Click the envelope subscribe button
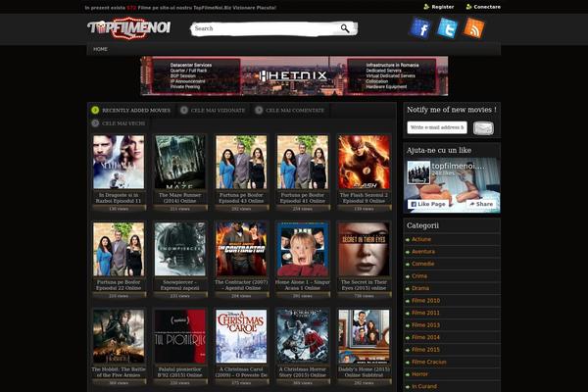588x392 pixels. [483, 128]
